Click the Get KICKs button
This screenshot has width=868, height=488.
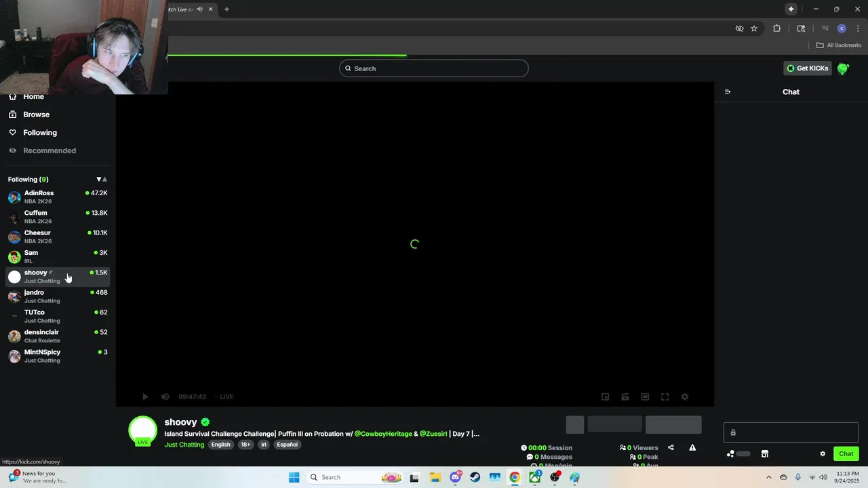808,68
